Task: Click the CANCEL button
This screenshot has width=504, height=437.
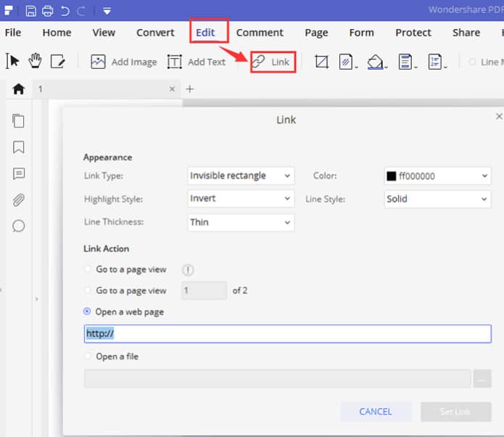Action: click(376, 412)
